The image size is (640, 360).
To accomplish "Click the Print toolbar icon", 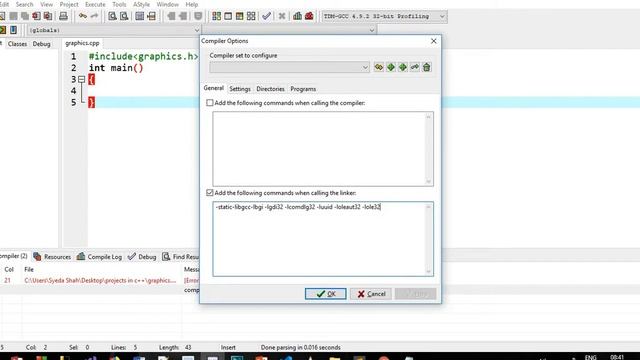I will (63, 16).
